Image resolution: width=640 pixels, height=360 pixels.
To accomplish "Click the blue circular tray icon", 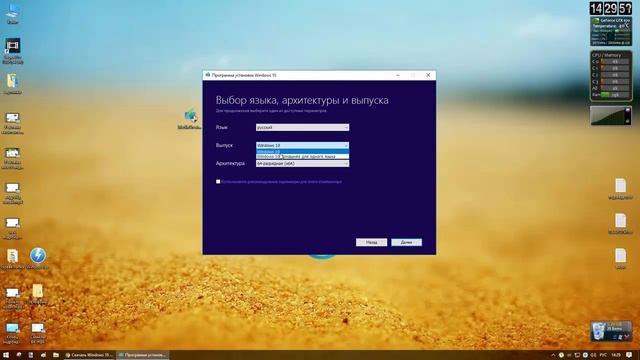I will 585,355.
